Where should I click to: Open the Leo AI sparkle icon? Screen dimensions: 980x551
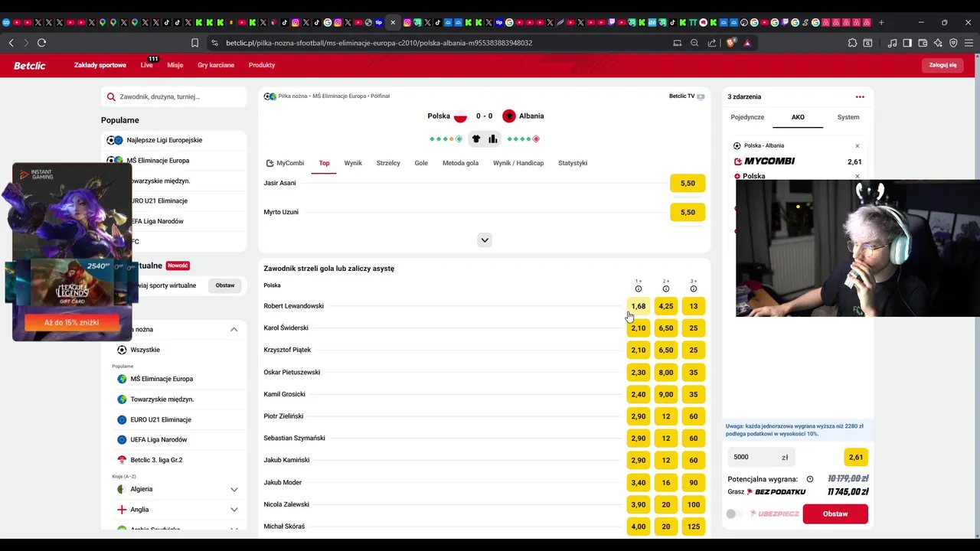click(x=938, y=43)
